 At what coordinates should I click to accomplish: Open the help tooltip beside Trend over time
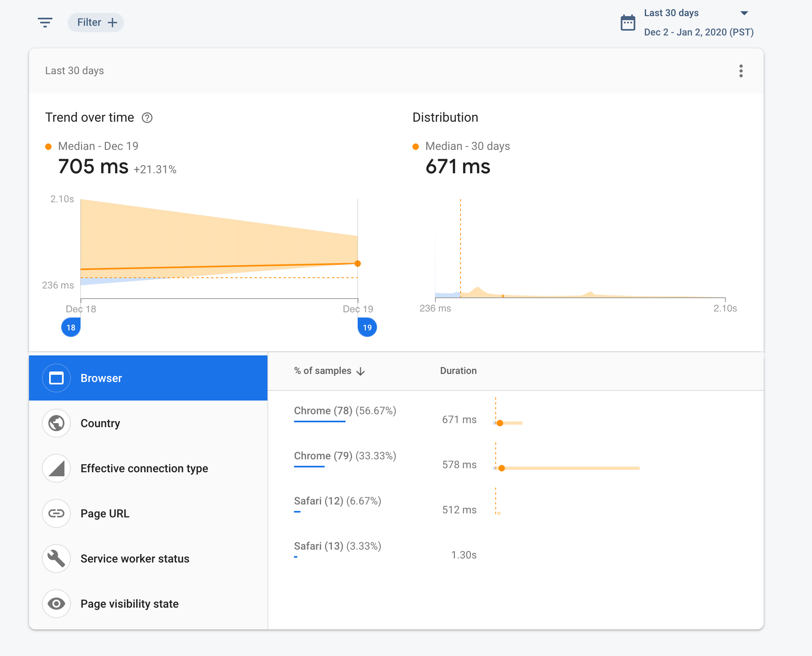click(x=147, y=118)
